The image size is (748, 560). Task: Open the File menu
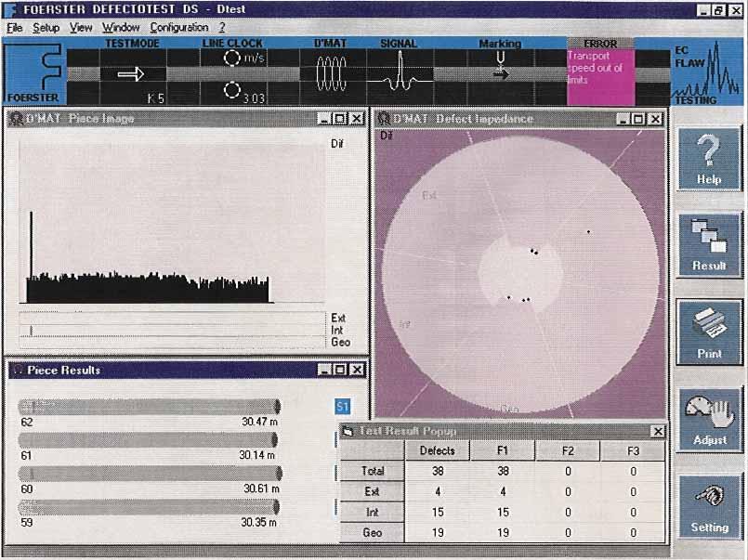14,28
